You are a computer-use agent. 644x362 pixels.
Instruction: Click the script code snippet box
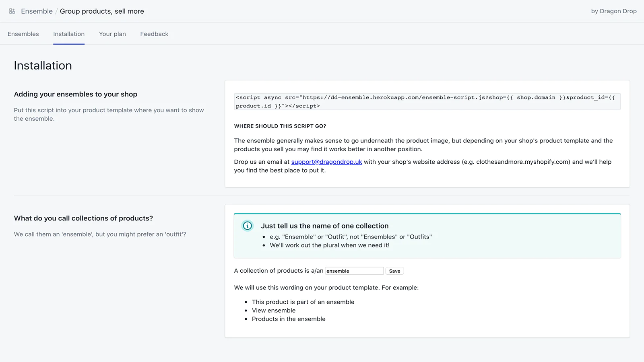[427, 102]
